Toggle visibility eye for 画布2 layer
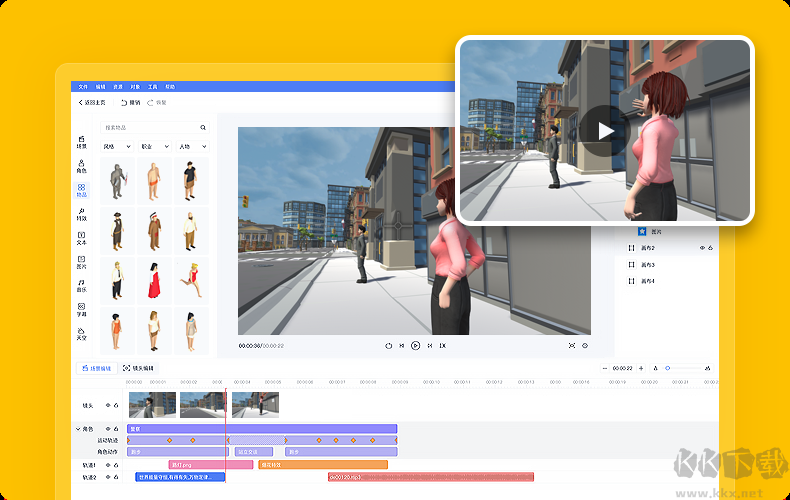The height and width of the screenshot is (500, 790). tap(701, 247)
